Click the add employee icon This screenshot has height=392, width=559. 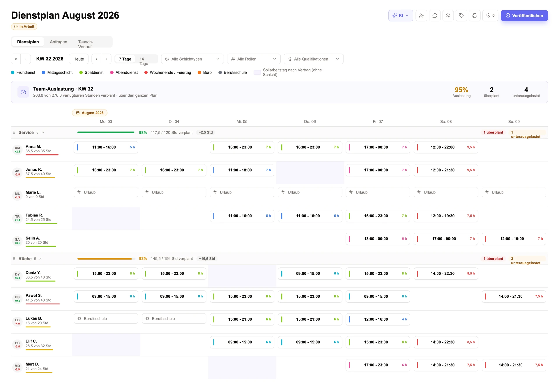click(421, 16)
